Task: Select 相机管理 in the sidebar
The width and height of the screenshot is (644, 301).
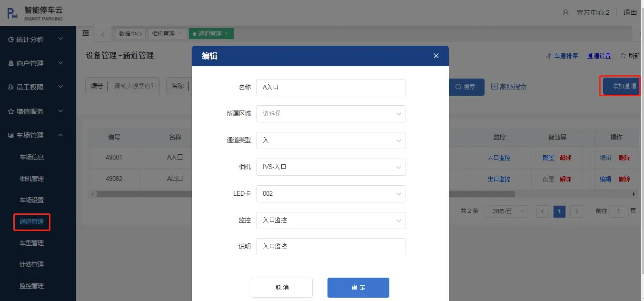Action: [x=31, y=179]
